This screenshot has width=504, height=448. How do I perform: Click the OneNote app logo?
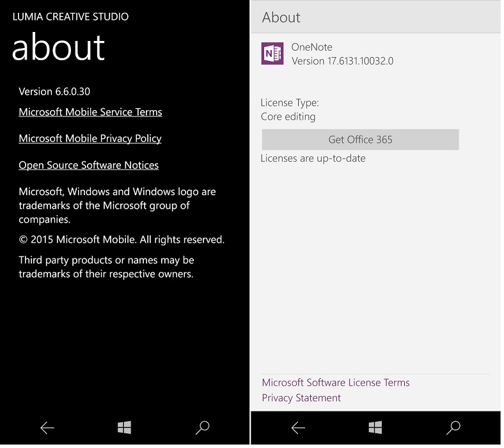(272, 54)
